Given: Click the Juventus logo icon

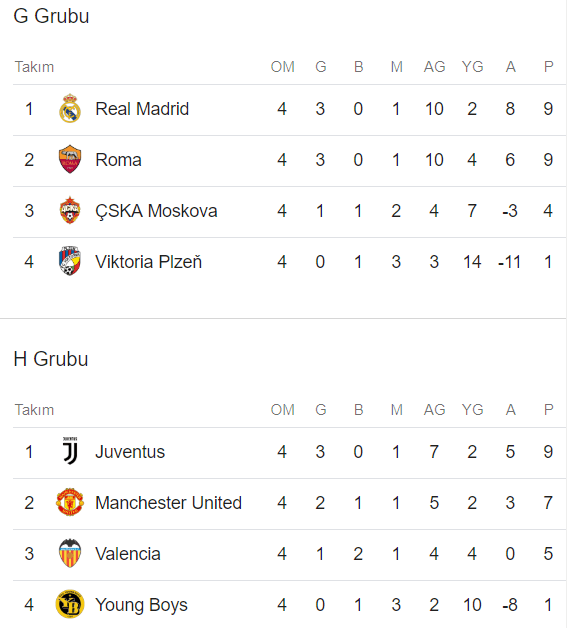Looking at the screenshot, I should [70, 451].
